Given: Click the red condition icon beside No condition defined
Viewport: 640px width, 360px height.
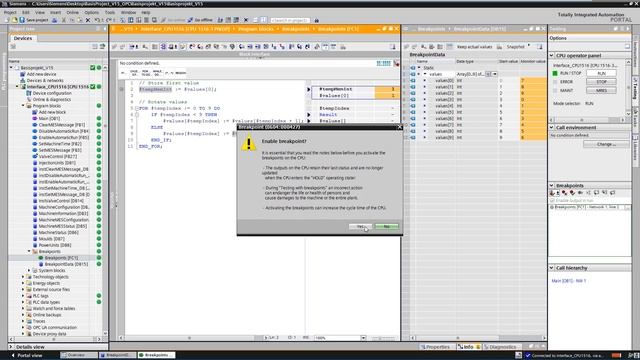Looking at the screenshot, I should (396, 63).
